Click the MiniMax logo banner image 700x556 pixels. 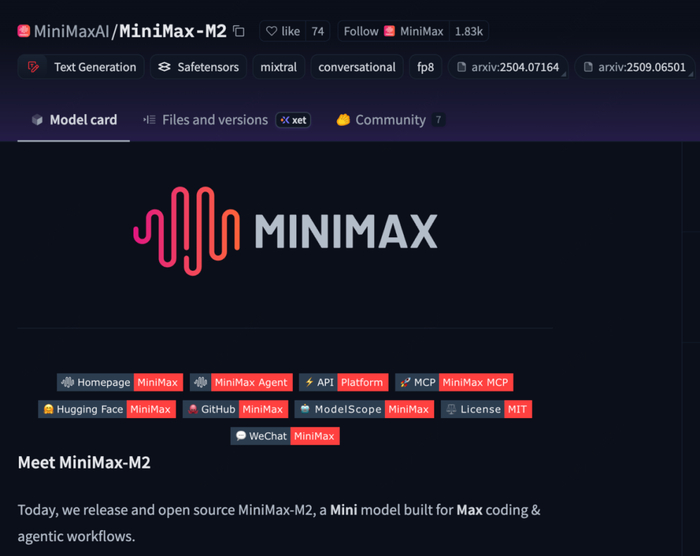(285, 231)
